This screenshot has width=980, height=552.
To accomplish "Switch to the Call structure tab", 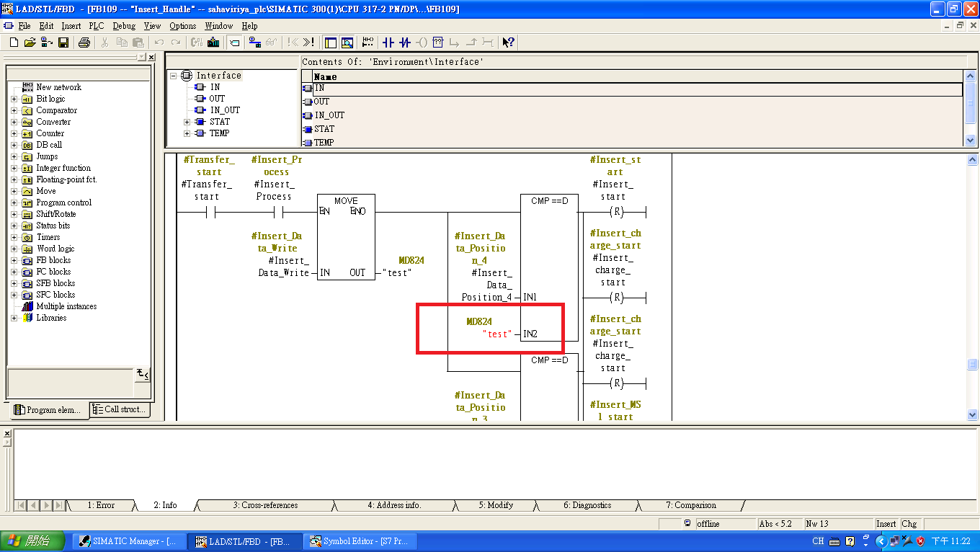I will (x=119, y=410).
